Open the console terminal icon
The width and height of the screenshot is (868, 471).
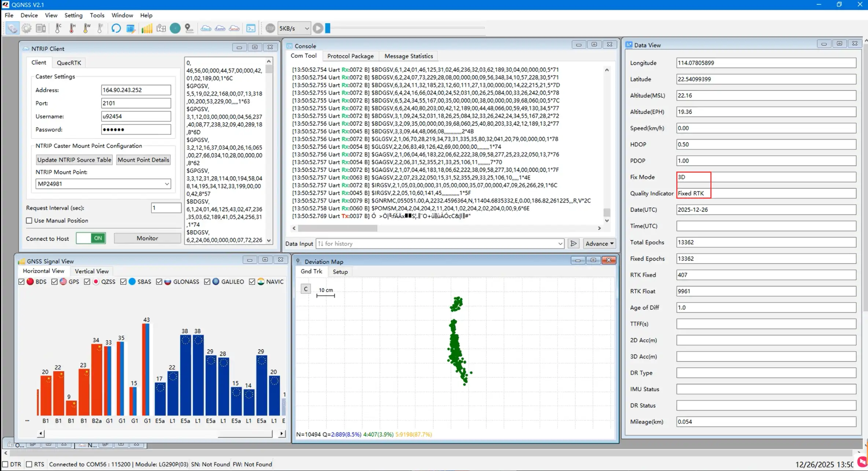point(251,28)
